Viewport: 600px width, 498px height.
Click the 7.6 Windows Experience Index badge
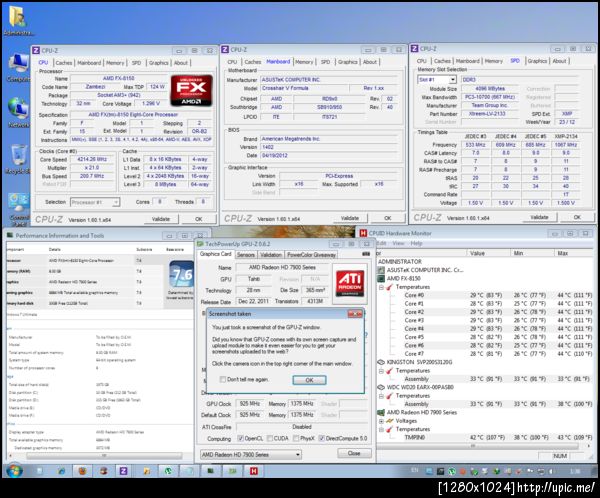182,275
